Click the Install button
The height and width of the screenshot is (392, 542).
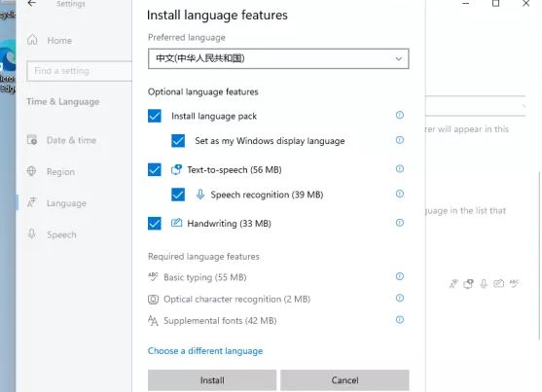(212, 380)
